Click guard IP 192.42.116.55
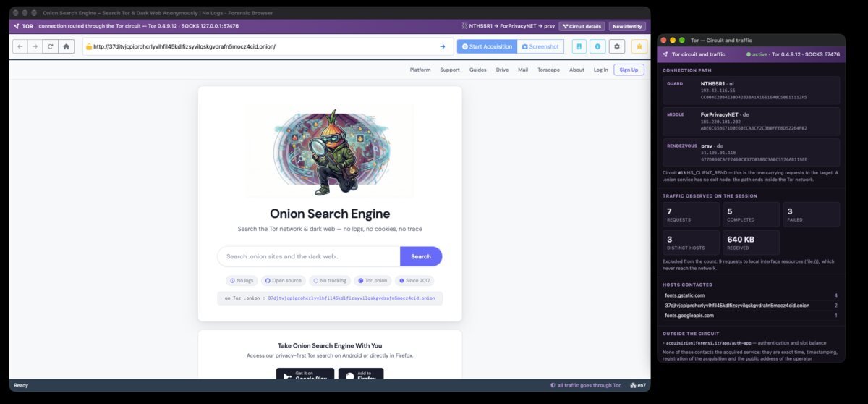The height and width of the screenshot is (404, 868). click(x=718, y=91)
